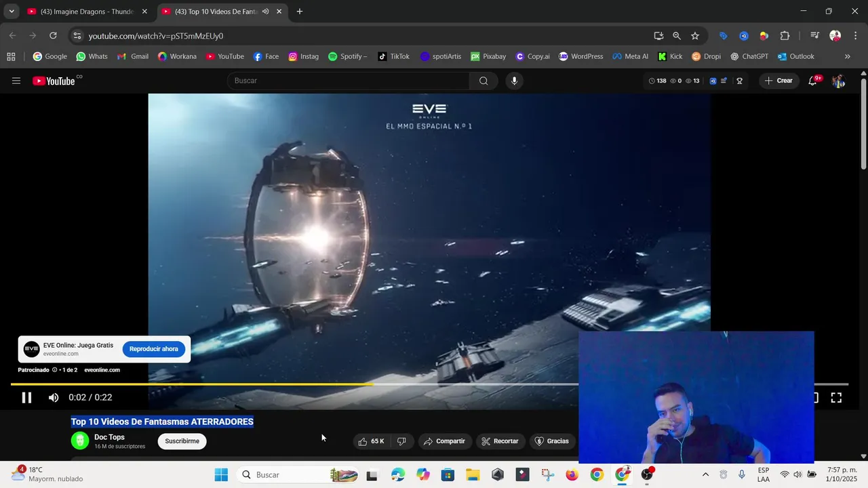Click the Gracias thanks button
Image resolution: width=868 pixels, height=488 pixels.
click(552, 441)
